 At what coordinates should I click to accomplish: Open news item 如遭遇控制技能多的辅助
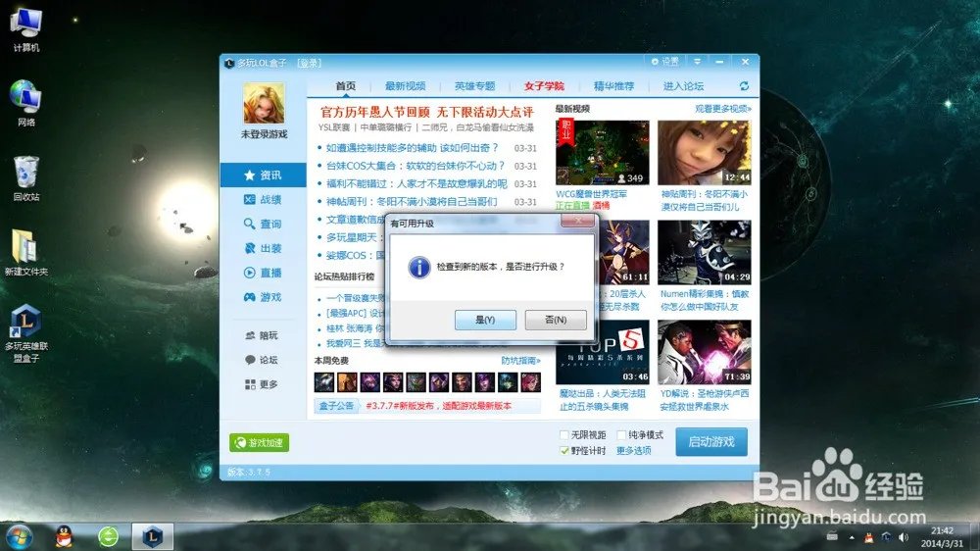412,148
